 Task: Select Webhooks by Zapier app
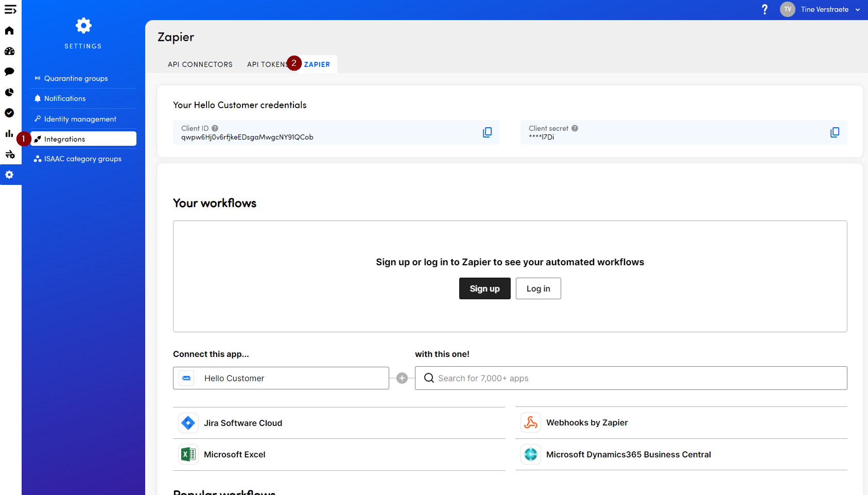tap(587, 422)
